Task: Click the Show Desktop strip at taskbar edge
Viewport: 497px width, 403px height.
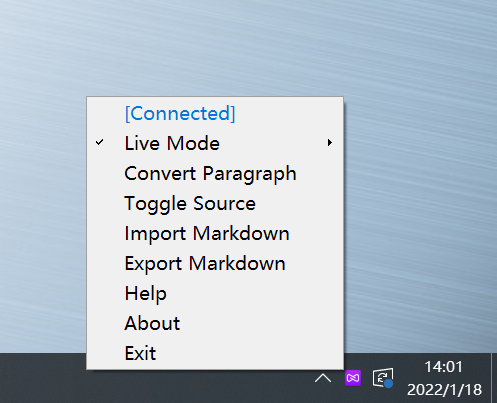Action: (x=494, y=378)
